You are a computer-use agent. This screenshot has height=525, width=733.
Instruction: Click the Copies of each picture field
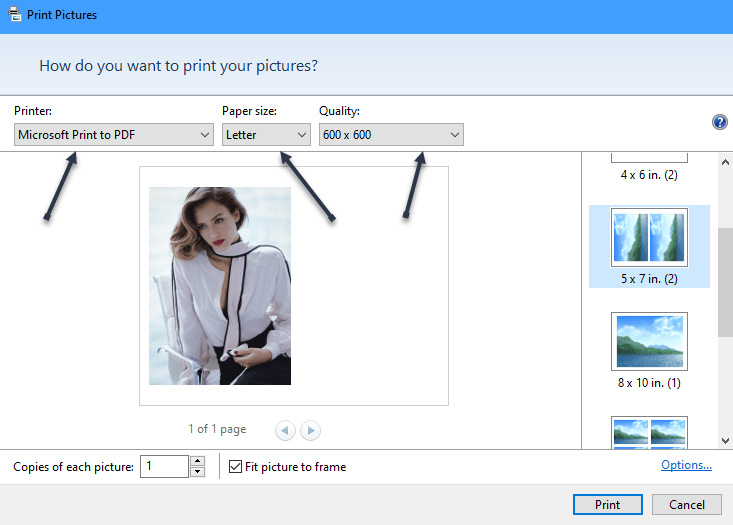click(x=164, y=466)
